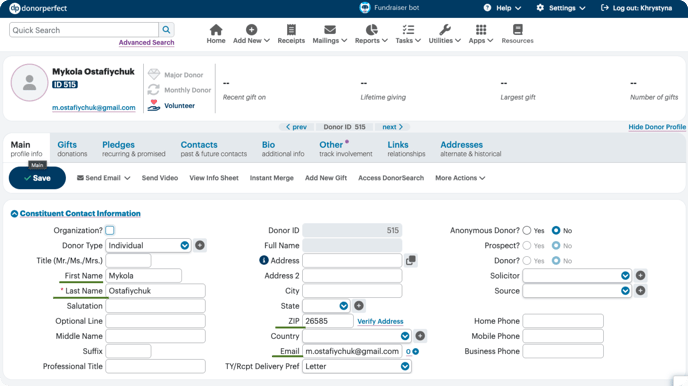Click the Hide Donor Profile link
This screenshot has height=386, width=688.
pyautogui.click(x=657, y=127)
